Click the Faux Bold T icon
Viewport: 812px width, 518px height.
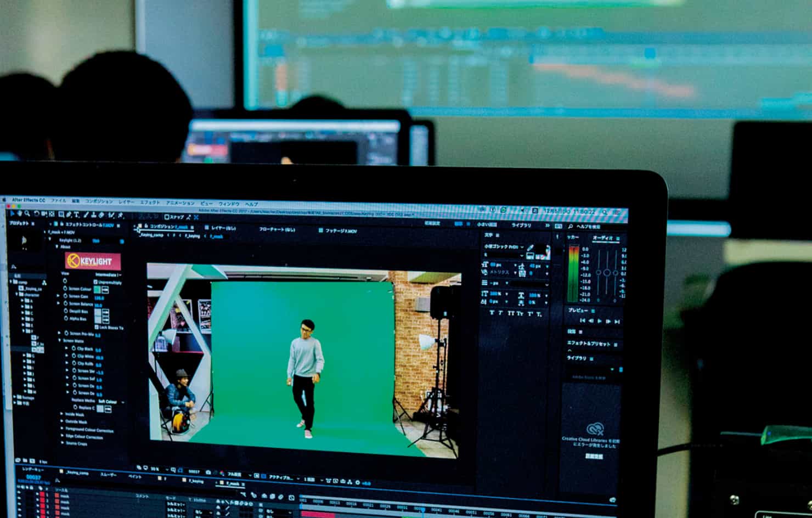(492, 313)
